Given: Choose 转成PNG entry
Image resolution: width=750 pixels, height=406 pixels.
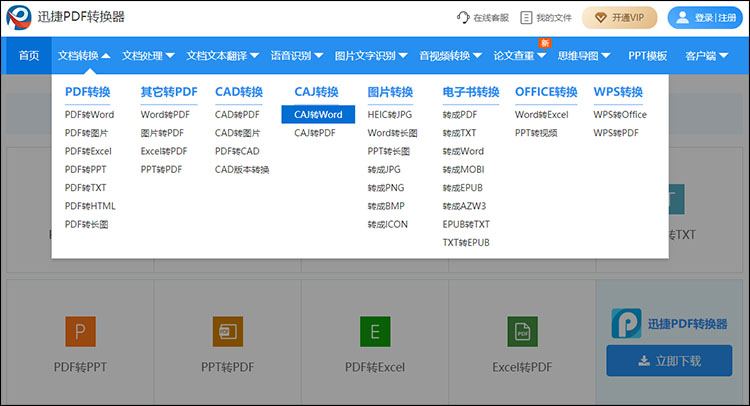Looking at the screenshot, I should tap(386, 187).
